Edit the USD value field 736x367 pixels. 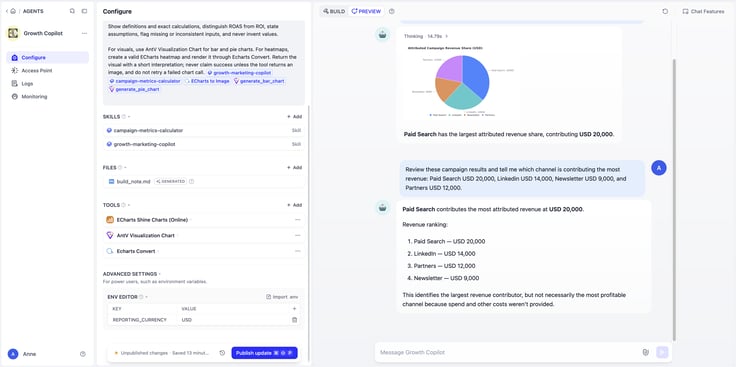click(x=234, y=320)
